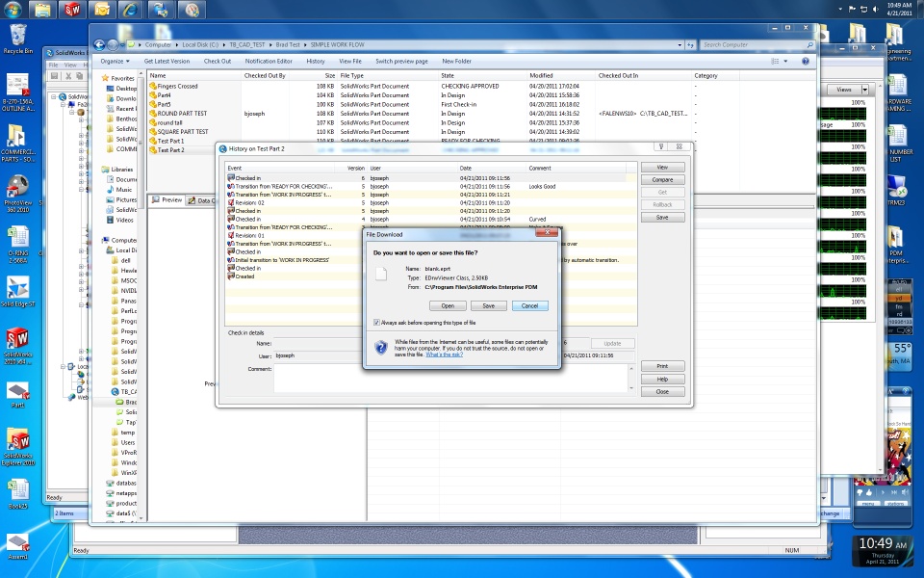Switch to the Preview tab

[167, 200]
